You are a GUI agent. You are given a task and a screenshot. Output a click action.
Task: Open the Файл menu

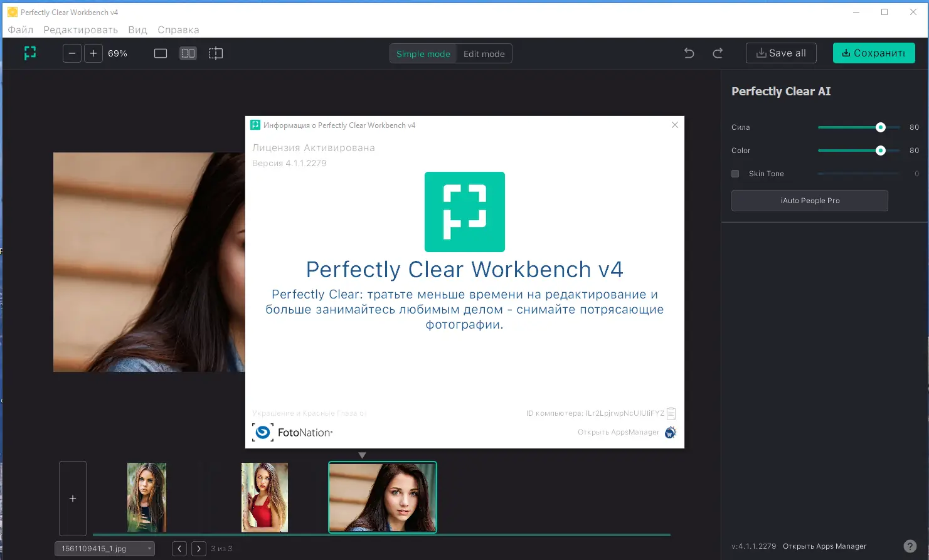[x=19, y=29]
